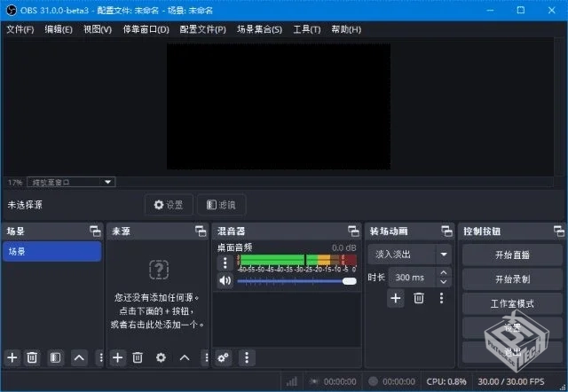
Task: Open scene filters icon in Scenes panel
Action: (55, 357)
